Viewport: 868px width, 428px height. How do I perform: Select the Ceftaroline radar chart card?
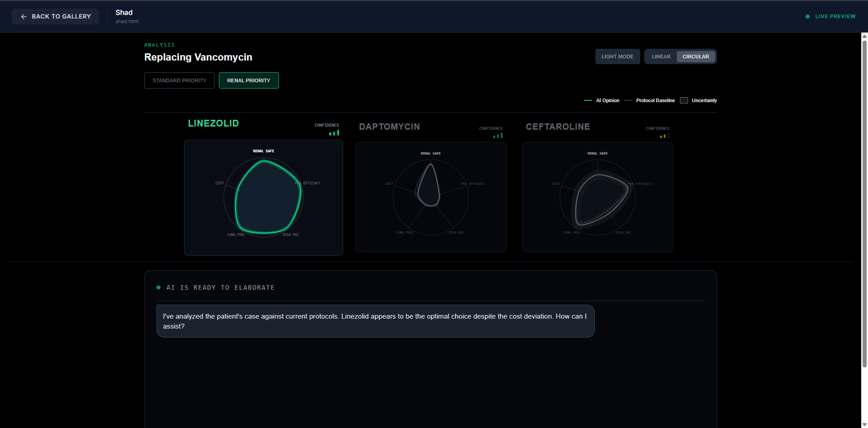[597, 198]
